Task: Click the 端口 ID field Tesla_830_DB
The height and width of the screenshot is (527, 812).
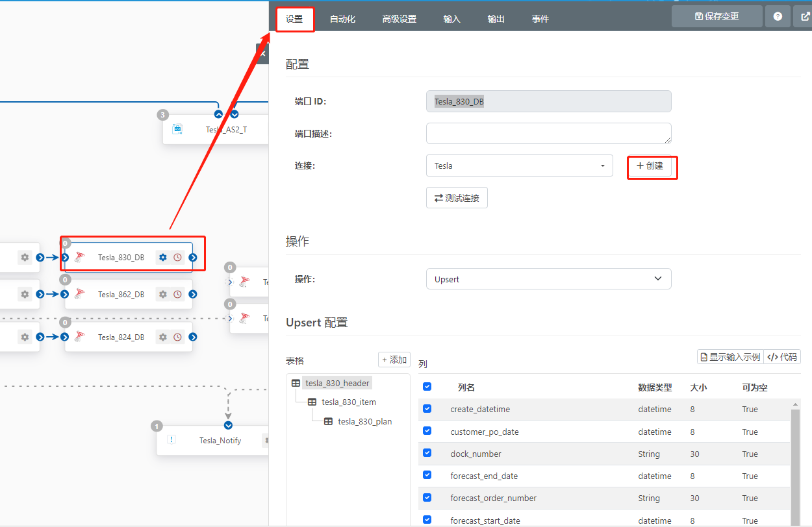Action: [x=548, y=101]
